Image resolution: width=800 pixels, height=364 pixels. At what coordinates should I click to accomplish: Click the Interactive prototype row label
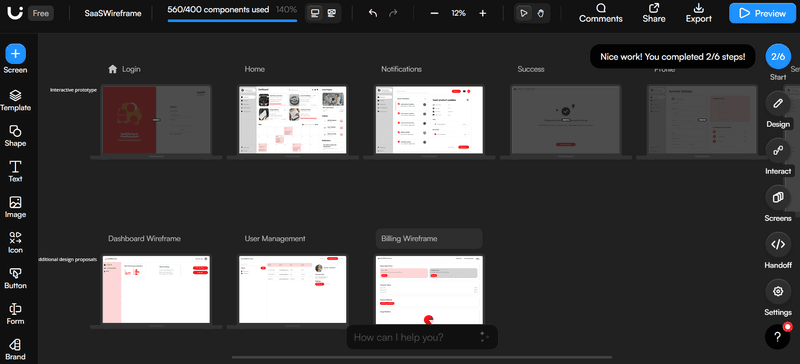(73, 90)
